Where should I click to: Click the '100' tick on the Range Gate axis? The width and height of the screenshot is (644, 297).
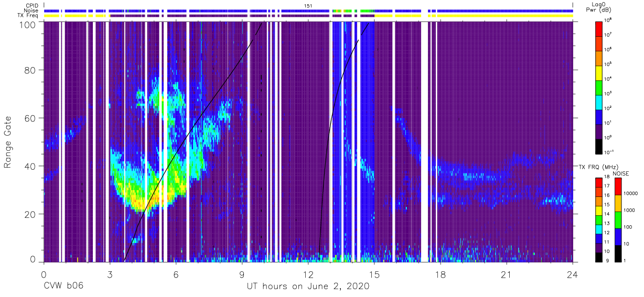pos(28,25)
